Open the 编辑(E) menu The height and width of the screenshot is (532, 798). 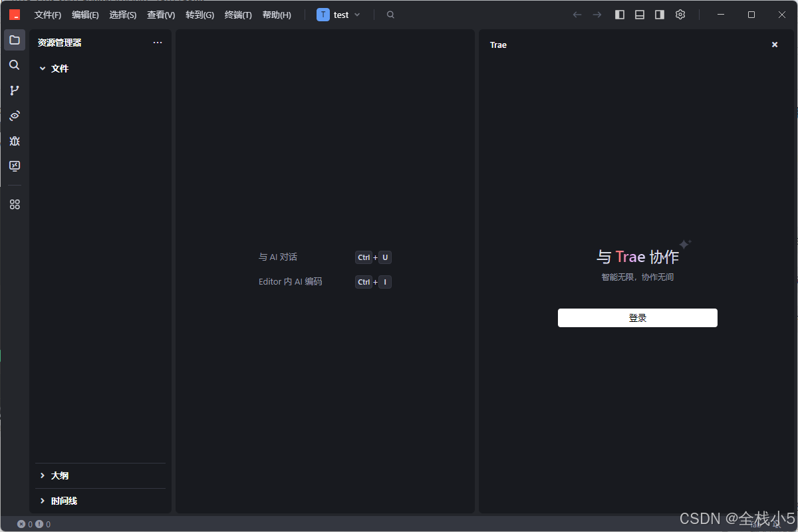tap(85, 15)
